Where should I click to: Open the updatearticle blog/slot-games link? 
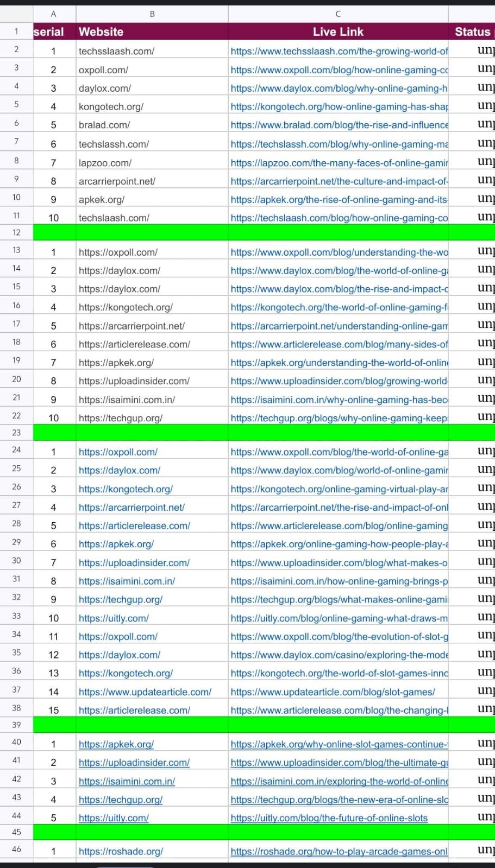tap(333, 692)
